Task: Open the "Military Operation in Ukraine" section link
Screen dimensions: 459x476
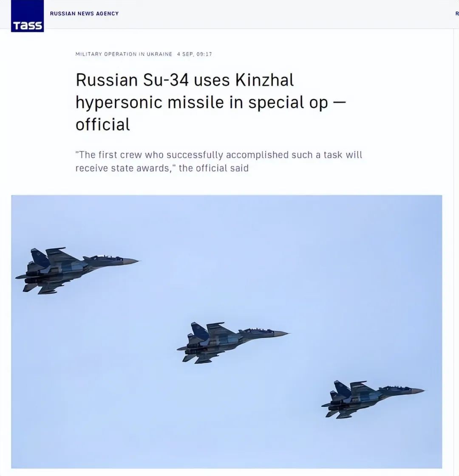Action: click(x=124, y=54)
